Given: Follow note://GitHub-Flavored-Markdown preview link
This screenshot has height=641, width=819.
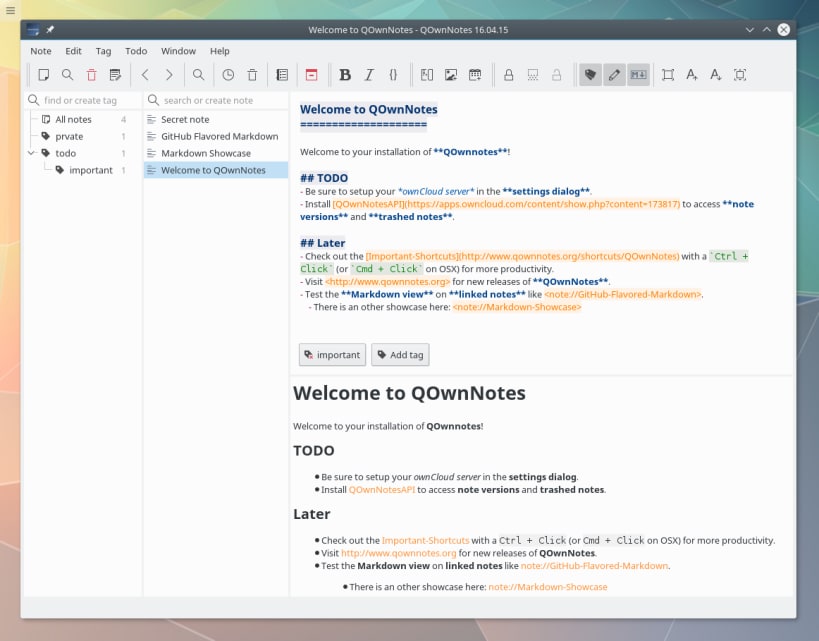Looking at the screenshot, I should [x=594, y=566].
